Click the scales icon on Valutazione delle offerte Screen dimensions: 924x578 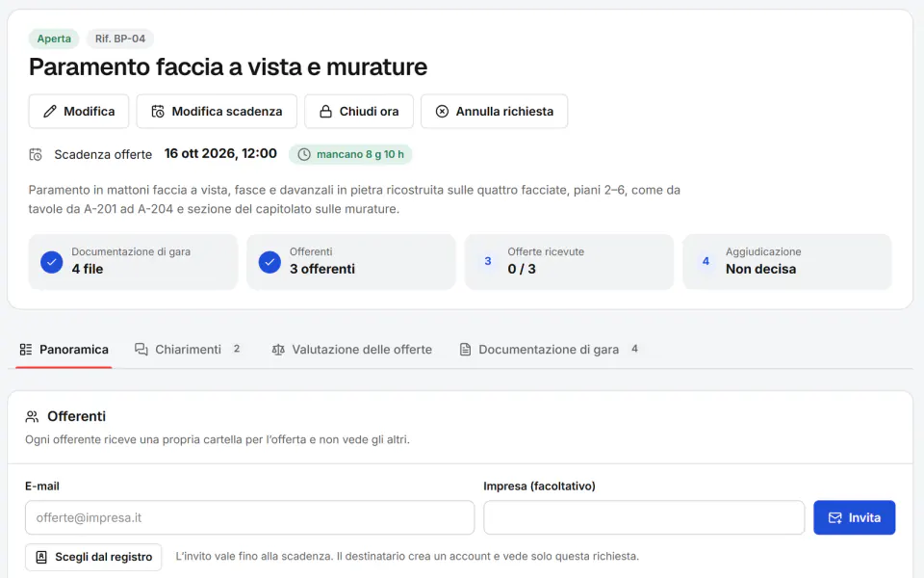tap(278, 350)
